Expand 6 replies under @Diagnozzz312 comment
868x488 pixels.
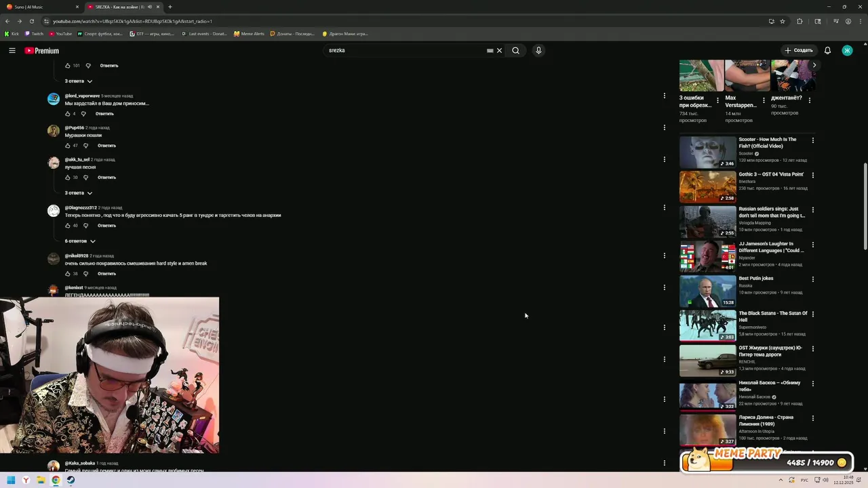(80, 241)
